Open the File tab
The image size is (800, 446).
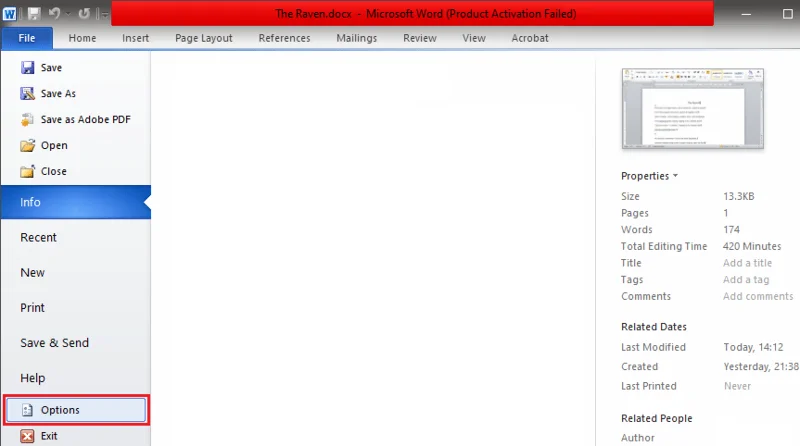pos(27,38)
